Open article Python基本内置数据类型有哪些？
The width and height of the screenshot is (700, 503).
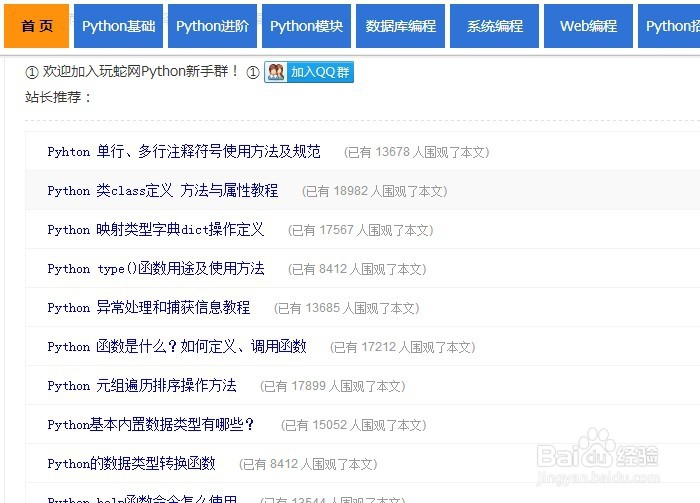(x=150, y=424)
